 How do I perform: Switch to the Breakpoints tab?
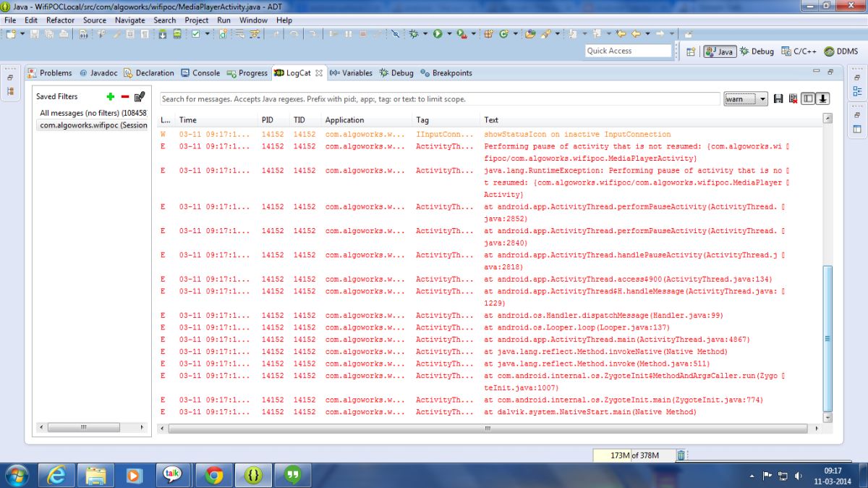tap(446, 73)
